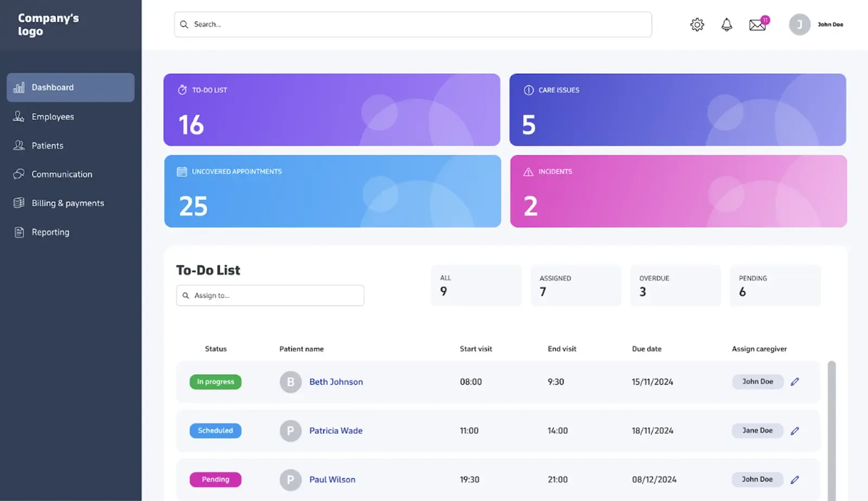Screen dimensions: 868x501
Task: Click edit pencil in Paul Wilson row
Action: [795, 480]
